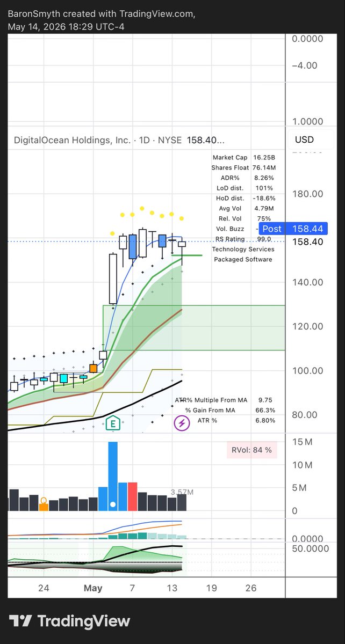This screenshot has height=644, width=345.
Task: Click the ADR% 8.26% row
Action: 248,178
